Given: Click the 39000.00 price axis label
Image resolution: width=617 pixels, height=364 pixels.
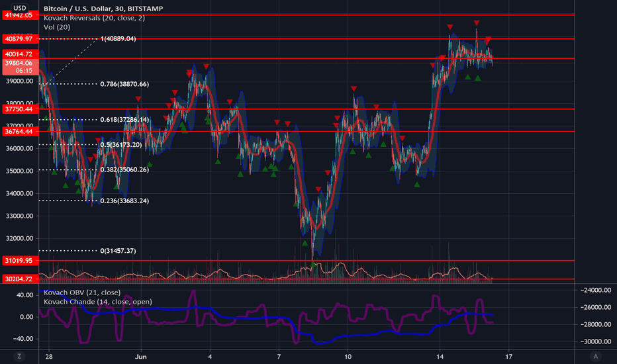Looking at the screenshot, I should (x=19, y=81).
